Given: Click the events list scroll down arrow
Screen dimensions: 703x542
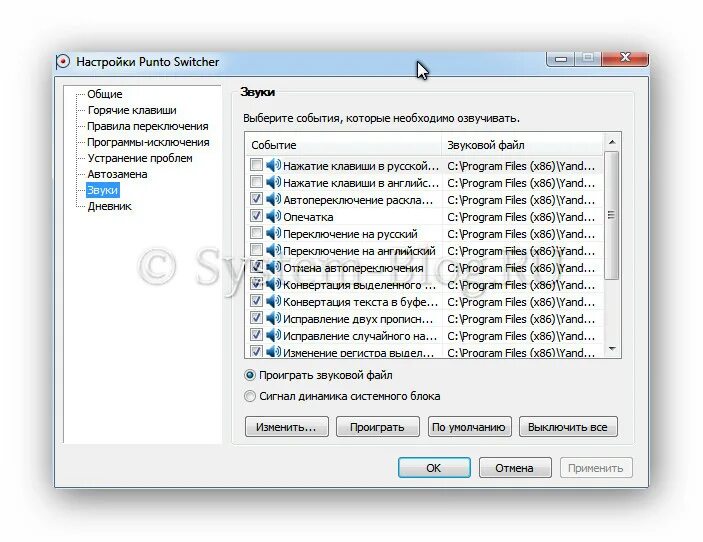Looking at the screenshot, I should [612, 349].
